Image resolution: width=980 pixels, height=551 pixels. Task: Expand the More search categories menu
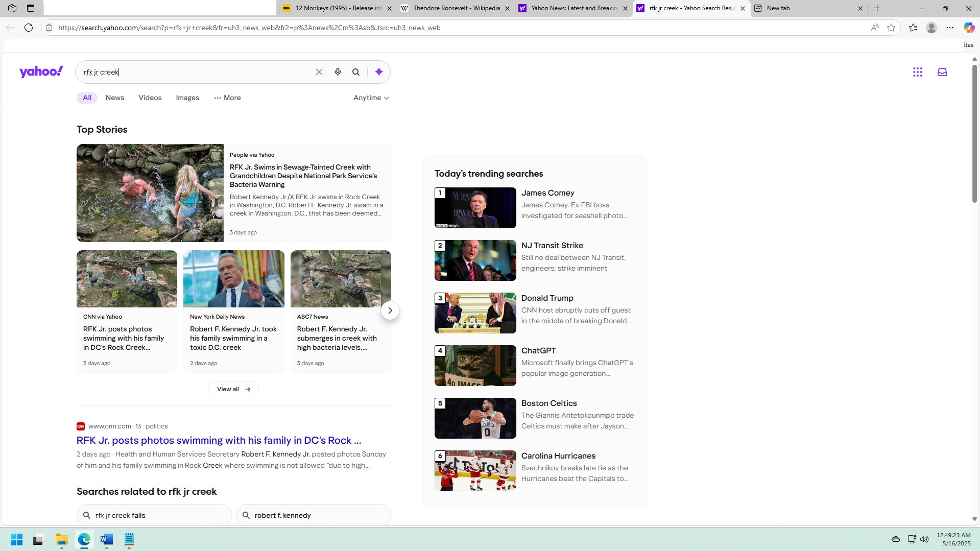pyautogui.click(x=227, y=98)
